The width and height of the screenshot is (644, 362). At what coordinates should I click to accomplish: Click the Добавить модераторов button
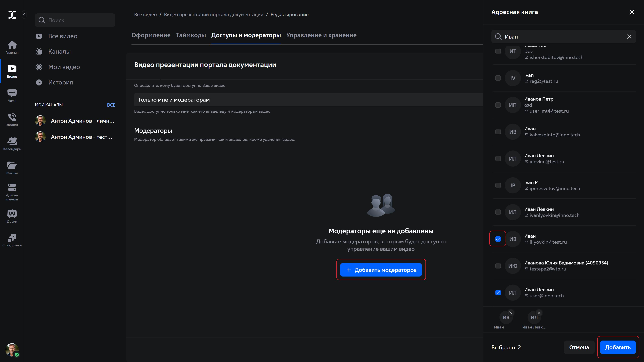[x=381, y=270]
